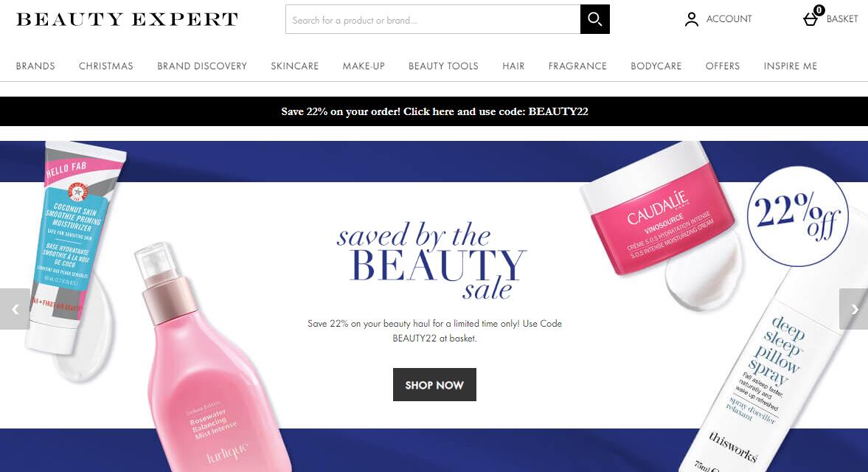The width and height of the screenshot is (868, 472).
Task: Open the Inspire Me menu
Action: point(791,66)
